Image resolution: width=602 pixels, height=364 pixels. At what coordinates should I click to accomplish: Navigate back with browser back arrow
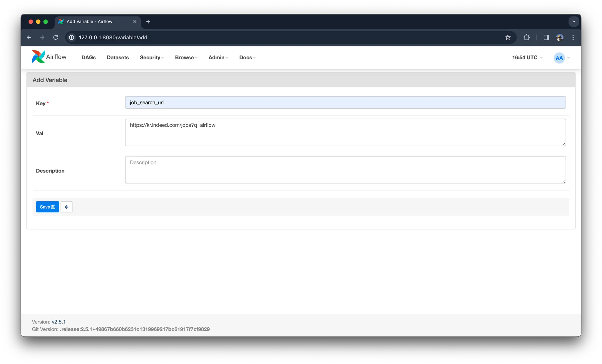point(29,38)
